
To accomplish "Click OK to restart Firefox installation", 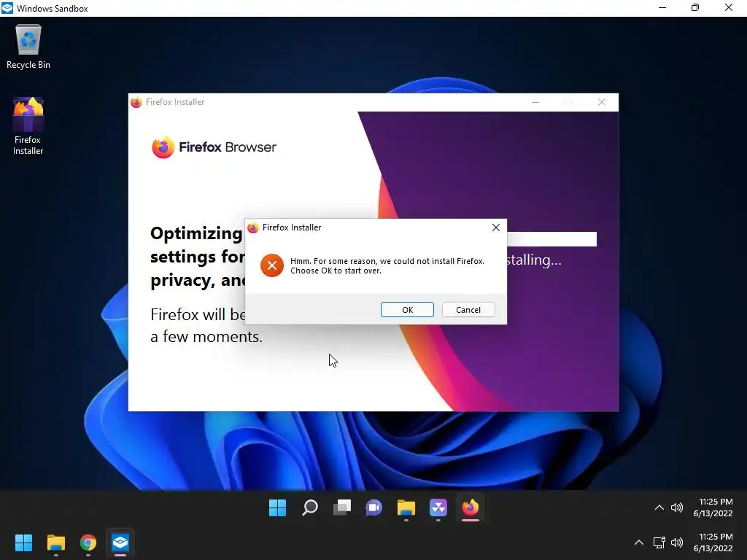I will pyautogui.click(x=407, y=309).
